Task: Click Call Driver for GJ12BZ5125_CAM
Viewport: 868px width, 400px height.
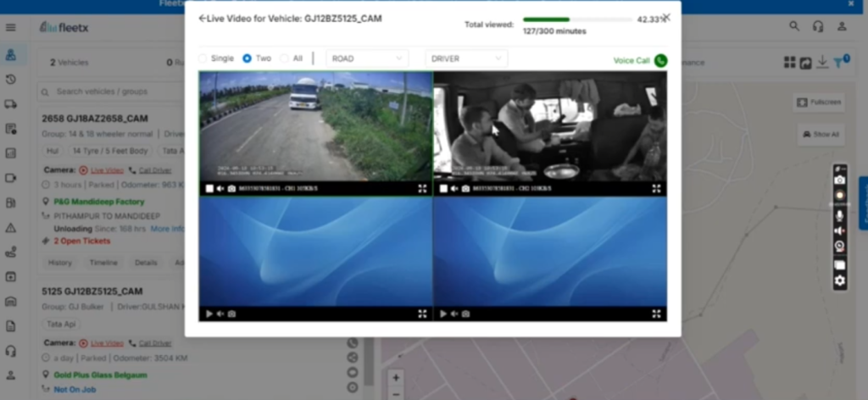Action: (154, 343)
